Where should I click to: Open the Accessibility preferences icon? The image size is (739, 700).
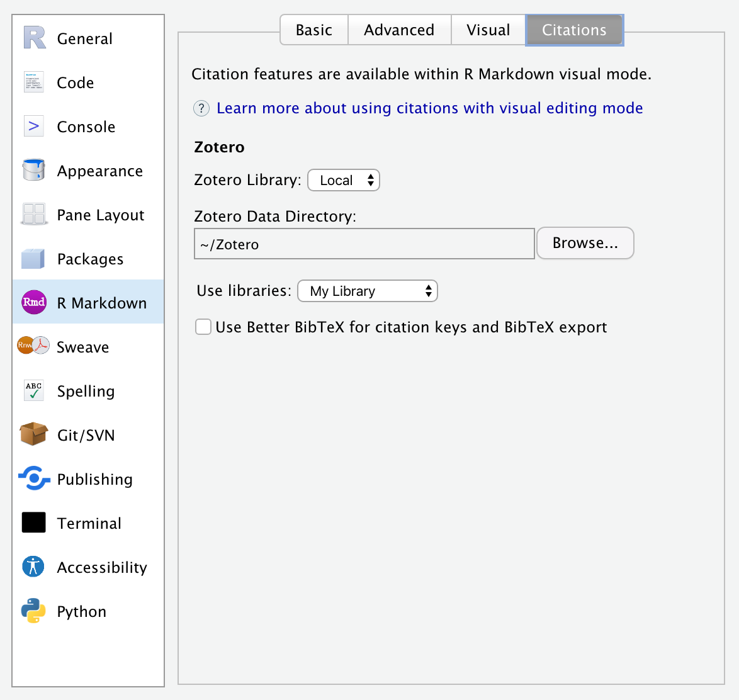pyautogui.click(x=34, y=567)
